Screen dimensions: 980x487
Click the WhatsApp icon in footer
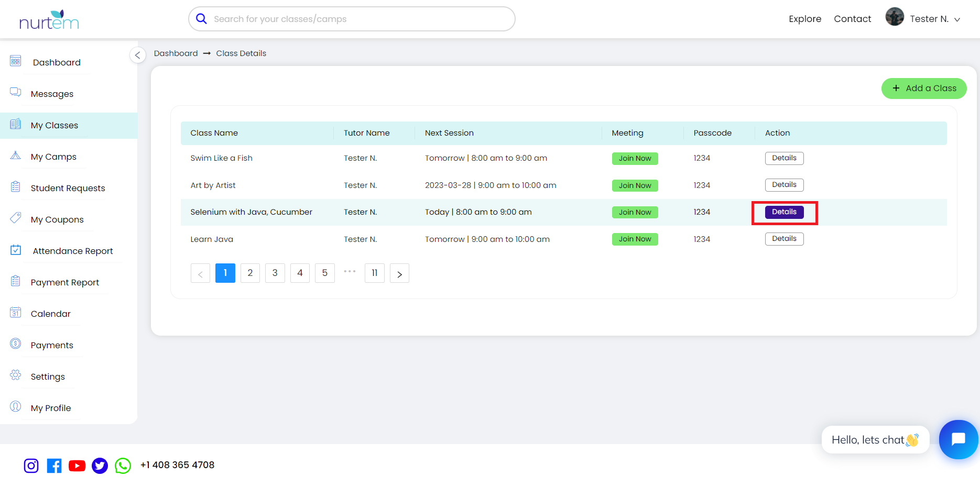tap(123, 466)
